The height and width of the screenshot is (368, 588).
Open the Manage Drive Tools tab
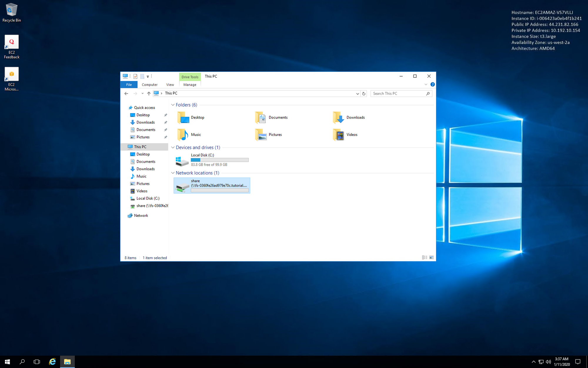coord(190,85)
